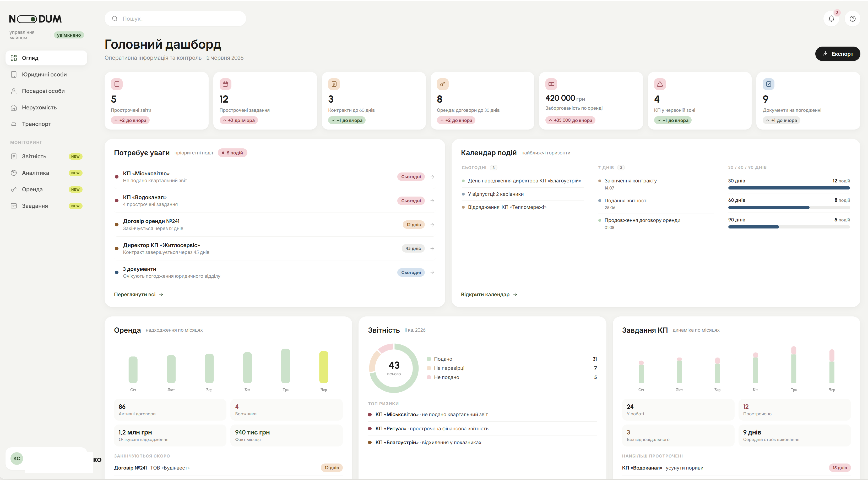
Task: Open arrow next to Договір оренди №241
Action: [432, 225]
